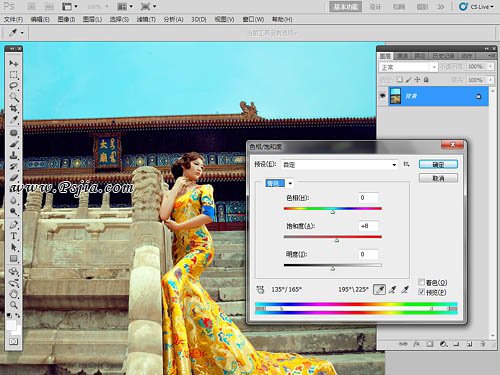
Task: Select the 基本功能 workspace button
Action: pos(345,6)
